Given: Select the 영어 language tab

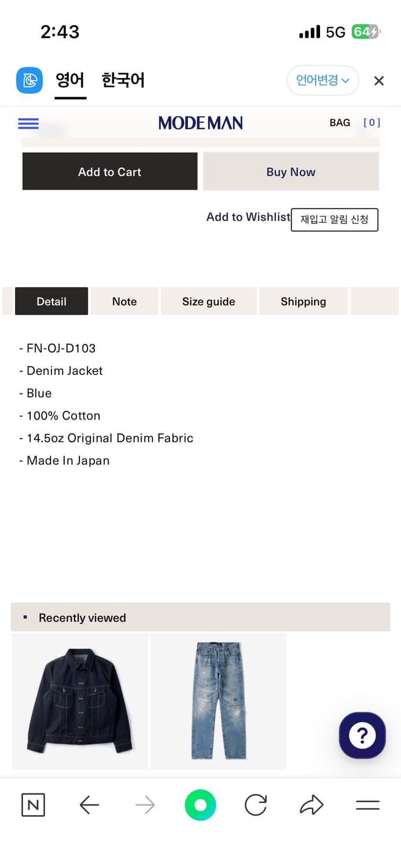Looking at the screenshot, I should 70,80.
